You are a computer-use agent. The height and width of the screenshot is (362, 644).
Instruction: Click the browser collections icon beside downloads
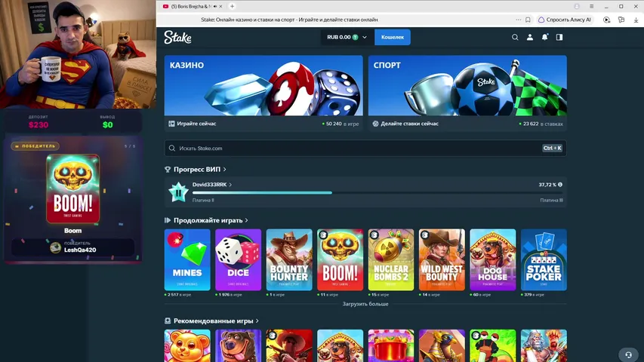coord(621,20)
